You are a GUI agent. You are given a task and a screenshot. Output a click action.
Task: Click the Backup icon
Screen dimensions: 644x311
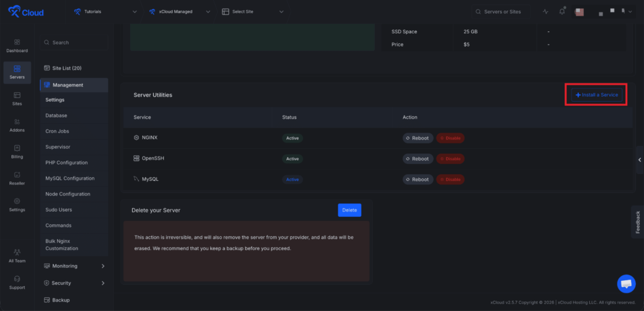tap(47, 300)
